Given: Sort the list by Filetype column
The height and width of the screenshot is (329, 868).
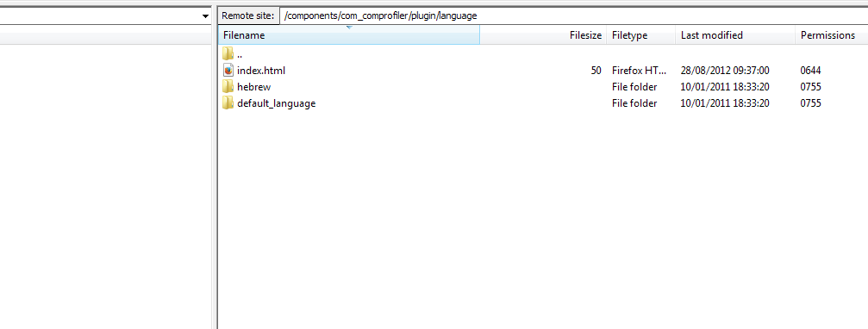Looking at the screenshot, I should click(641, 35).
